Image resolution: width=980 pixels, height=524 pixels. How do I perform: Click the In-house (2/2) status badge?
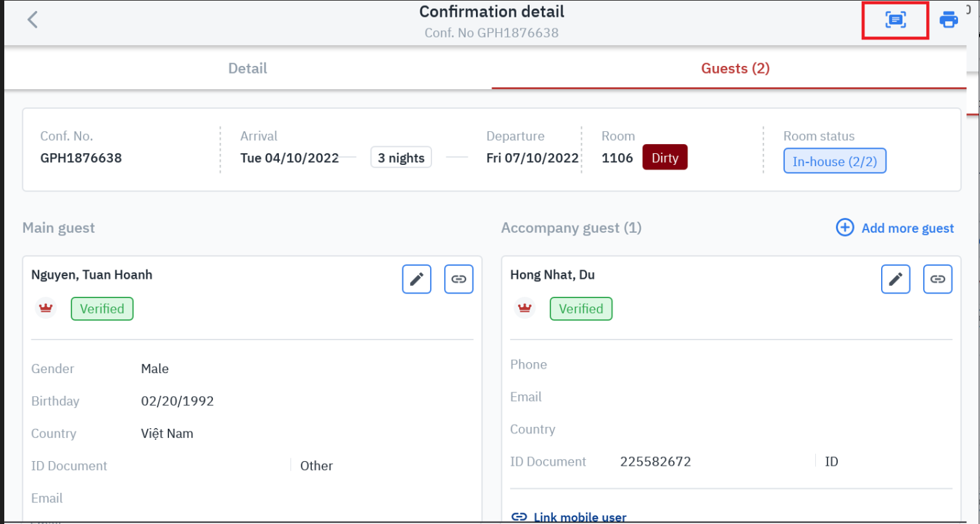(x=834, y=161)
